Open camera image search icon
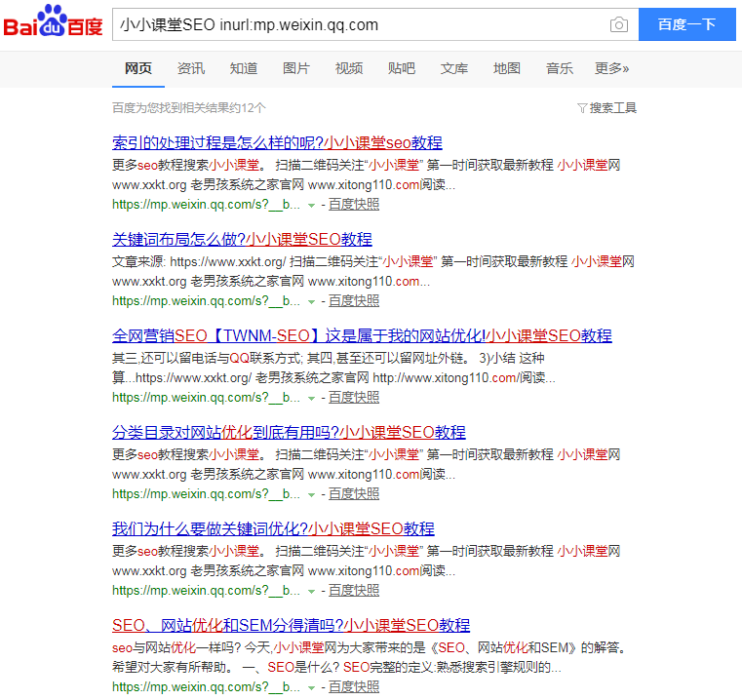The height and width of the screenshot is (700, 742). point(619,24)
